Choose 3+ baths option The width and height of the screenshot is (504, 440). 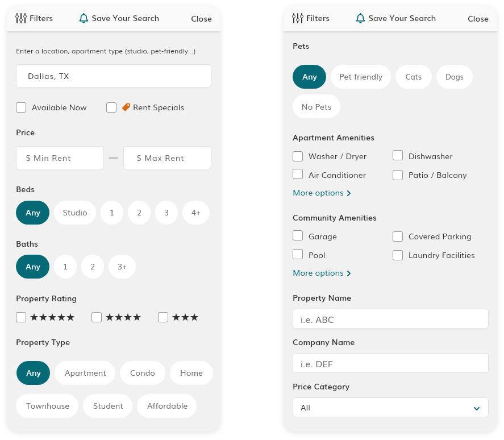point(122,267)
